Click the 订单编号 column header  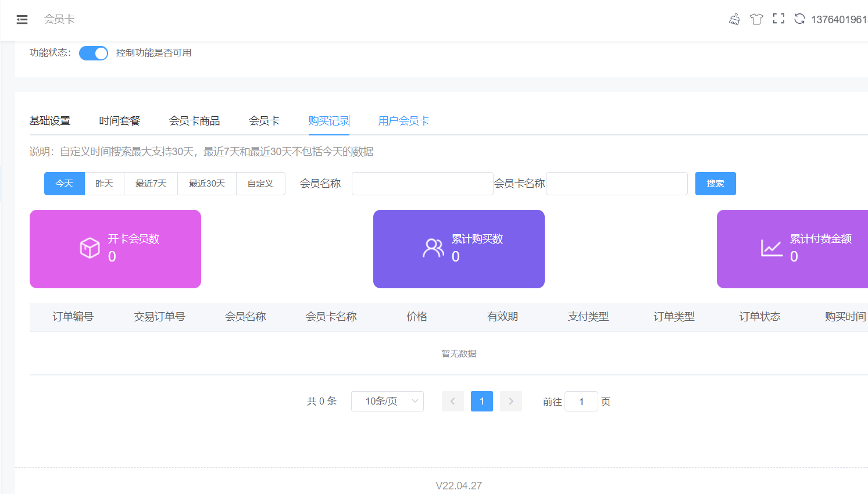(x=73, y=317)
